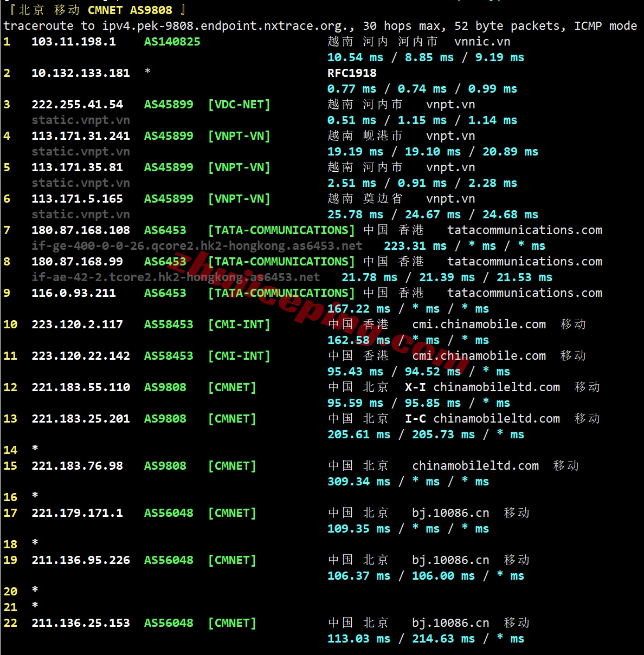The height and width of the screenshot is (655, 644).
Task: Select AS140825 on hop 1
Action: [x=172, y=42]
